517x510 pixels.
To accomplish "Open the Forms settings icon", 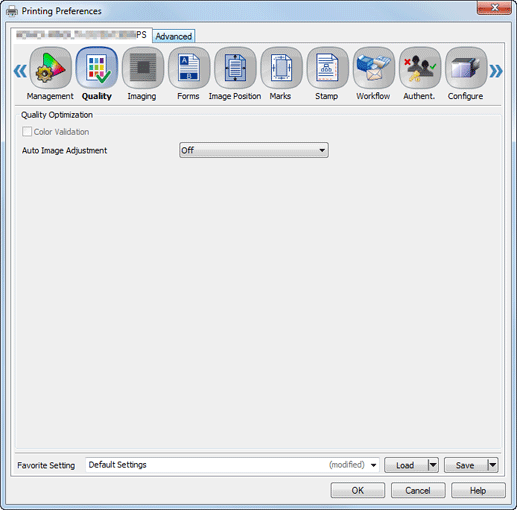I will (189, 68).
